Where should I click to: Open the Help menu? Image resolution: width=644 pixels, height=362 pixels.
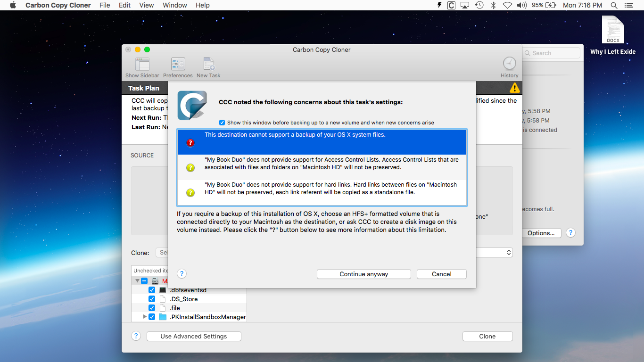[x=203, y=5]
